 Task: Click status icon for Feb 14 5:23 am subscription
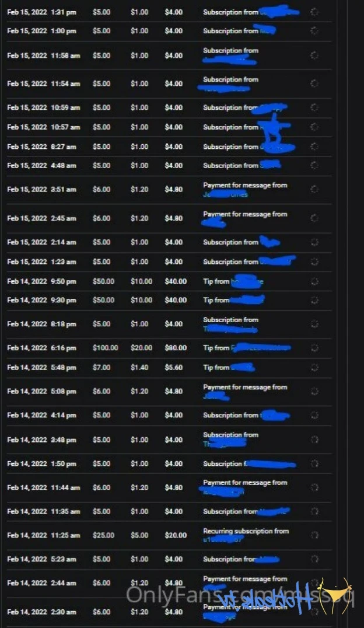[314, 559]
